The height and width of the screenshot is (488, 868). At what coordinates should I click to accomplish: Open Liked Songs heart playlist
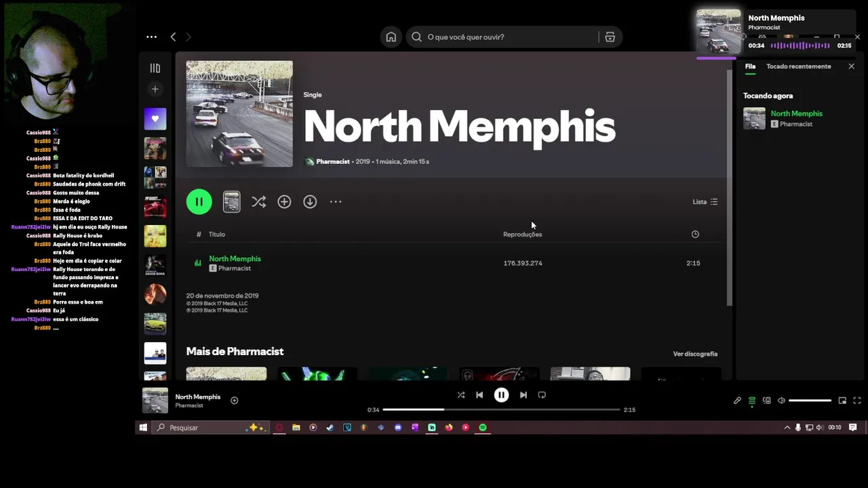[x=155, y=119]
